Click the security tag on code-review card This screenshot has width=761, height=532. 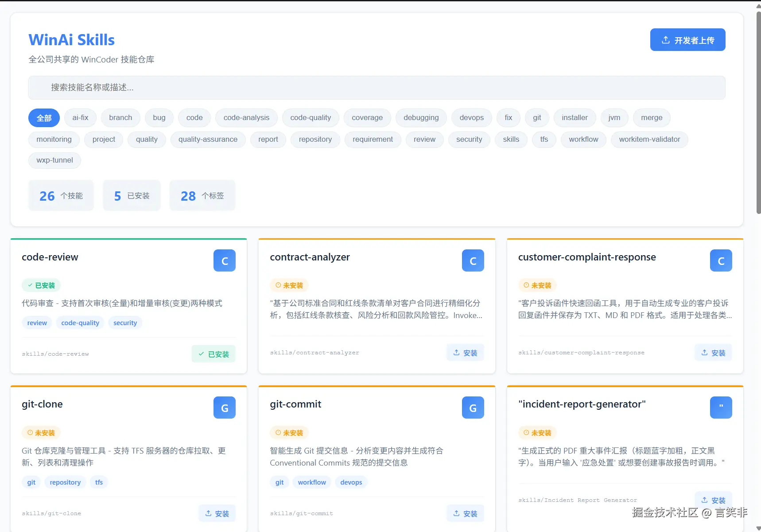125,323
